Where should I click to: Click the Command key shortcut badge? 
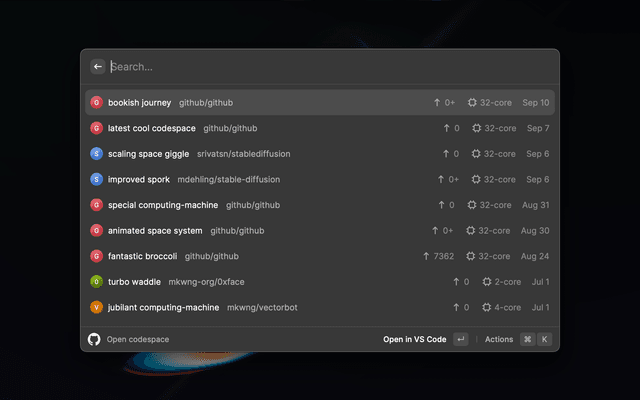click(x=527, y=339)
